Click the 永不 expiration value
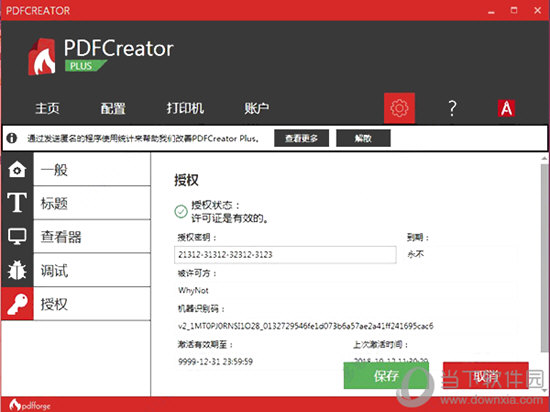This screenshot has height=412, width=550. point(416,254)
